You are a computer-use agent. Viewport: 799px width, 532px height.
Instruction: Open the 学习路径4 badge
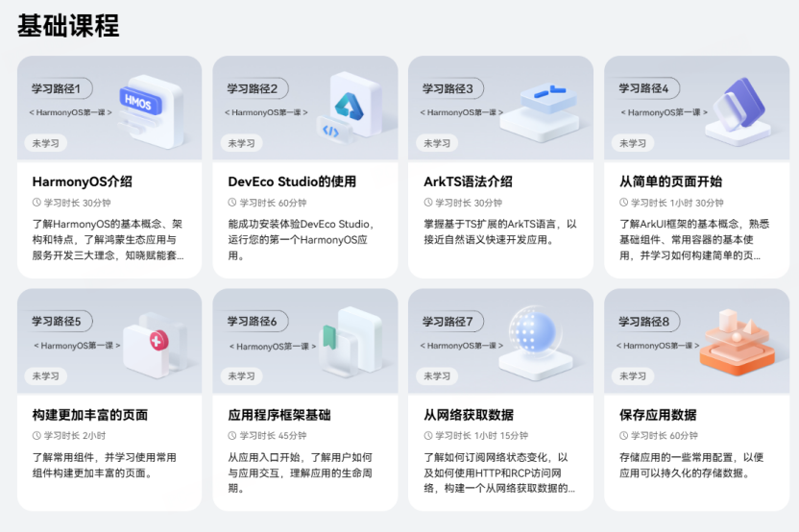click(x=645, y=88)
